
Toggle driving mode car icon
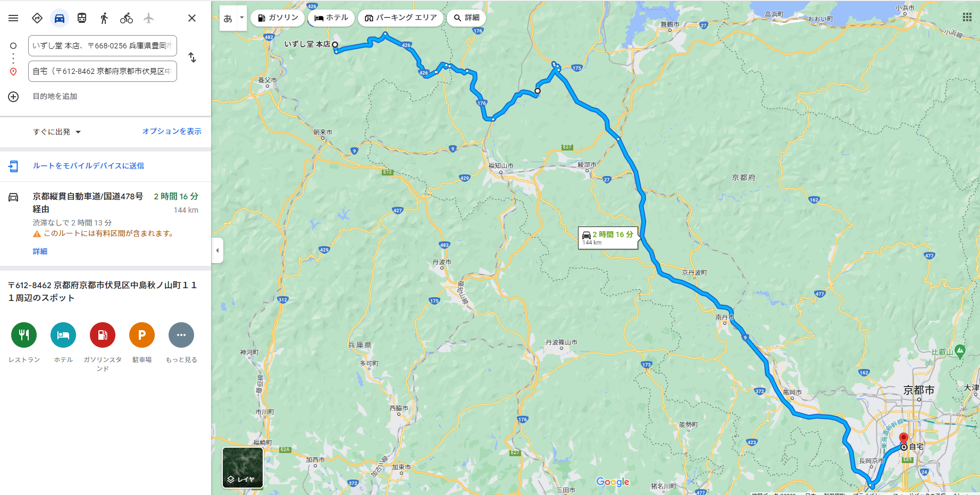[60, 18]
